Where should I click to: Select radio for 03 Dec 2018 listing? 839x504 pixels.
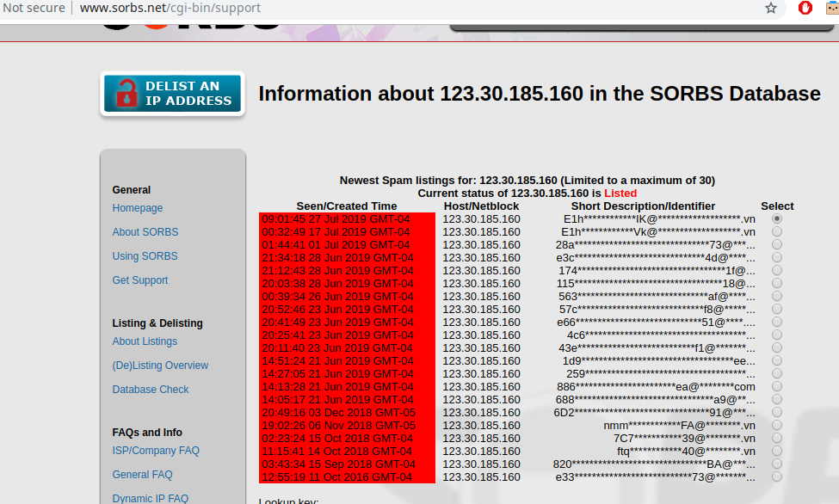[x=777, y=412]
